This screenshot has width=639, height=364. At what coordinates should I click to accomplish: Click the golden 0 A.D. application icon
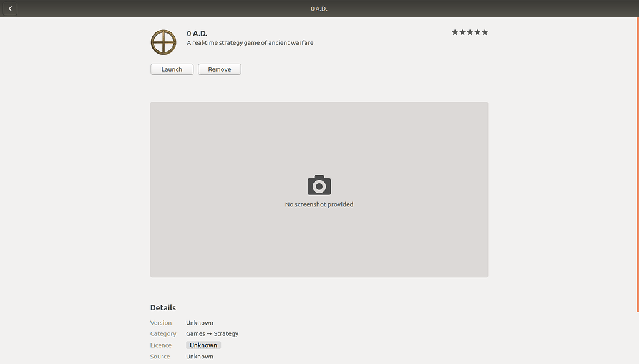[x=163, y=42]
